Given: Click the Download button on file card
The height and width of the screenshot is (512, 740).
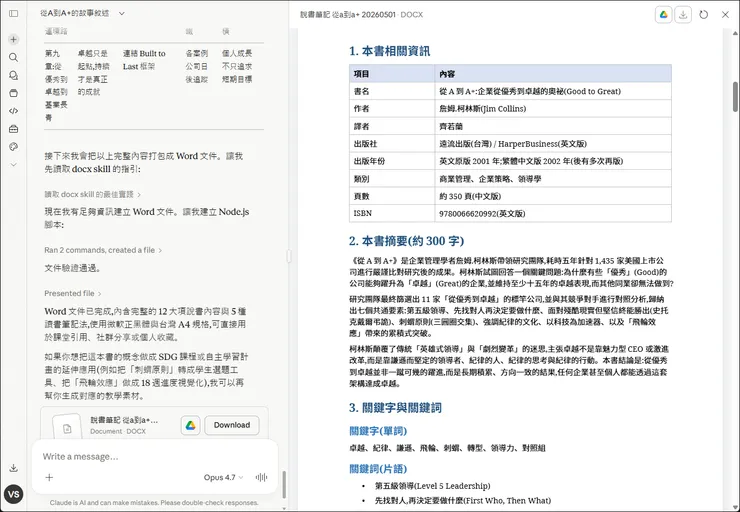Looking at the screenshot, I should tap(232, 425).
